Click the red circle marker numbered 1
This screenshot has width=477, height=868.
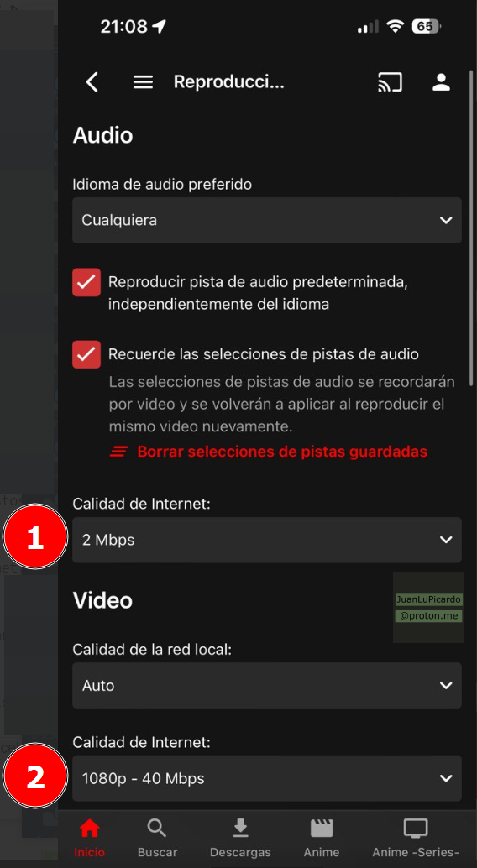point(35,537)
